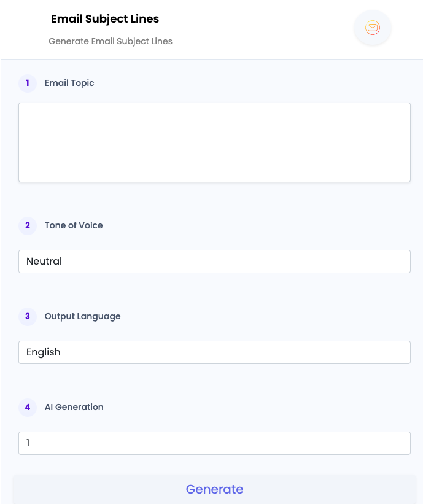Screen dimensions: 423x504
Task: Open the Tone of Voice dropdown
Action: (214, 262)
